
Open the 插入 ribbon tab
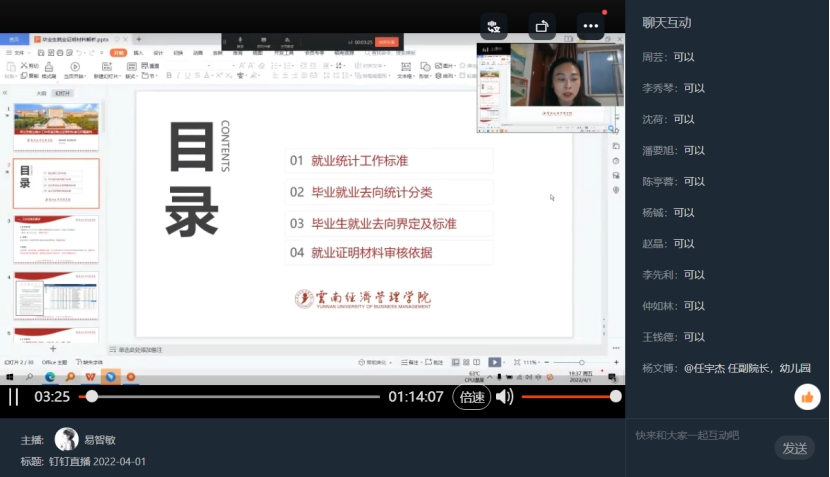point(138,52)
